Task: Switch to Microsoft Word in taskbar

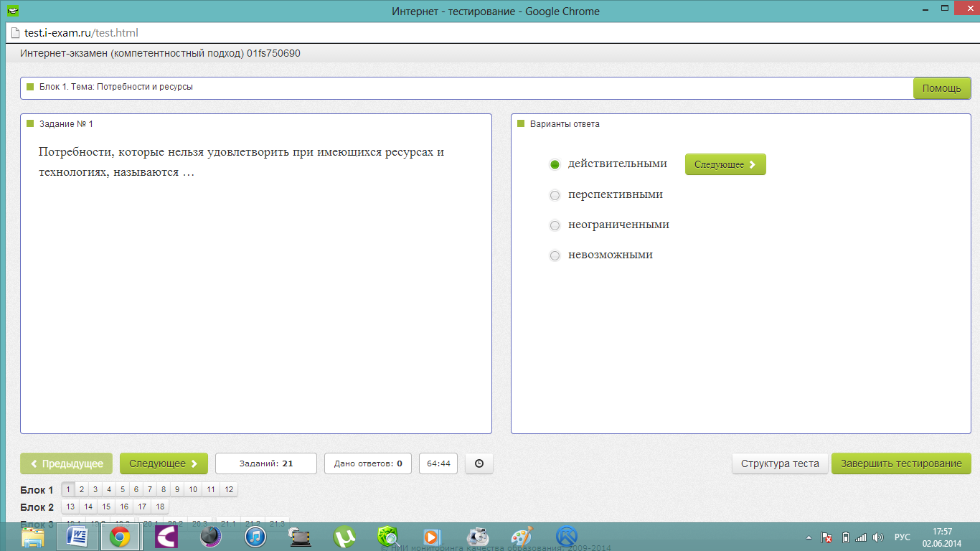Action: (x=77, y=537)
